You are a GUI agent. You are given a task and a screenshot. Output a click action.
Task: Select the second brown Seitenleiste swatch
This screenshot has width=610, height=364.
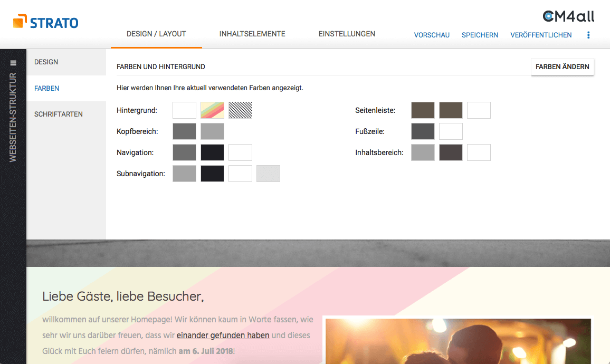451,110
